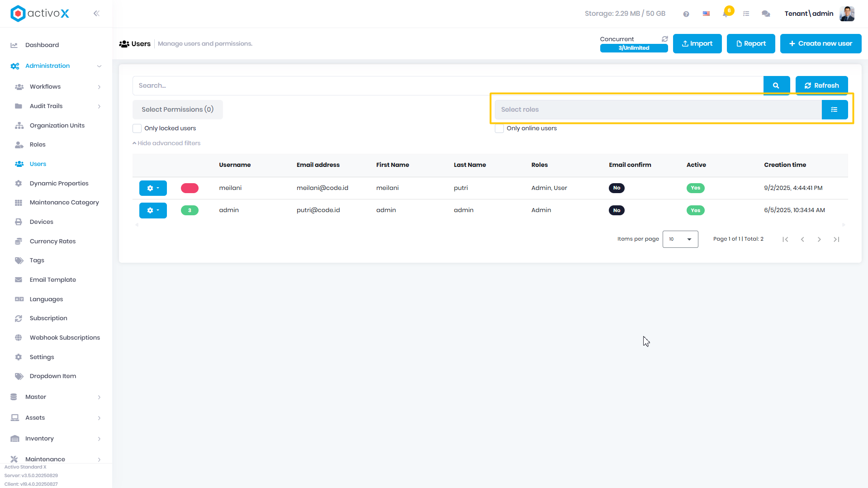Screen dimensions: 868x488
Task: Collapse the Administration menu
Action: [56, 66]
